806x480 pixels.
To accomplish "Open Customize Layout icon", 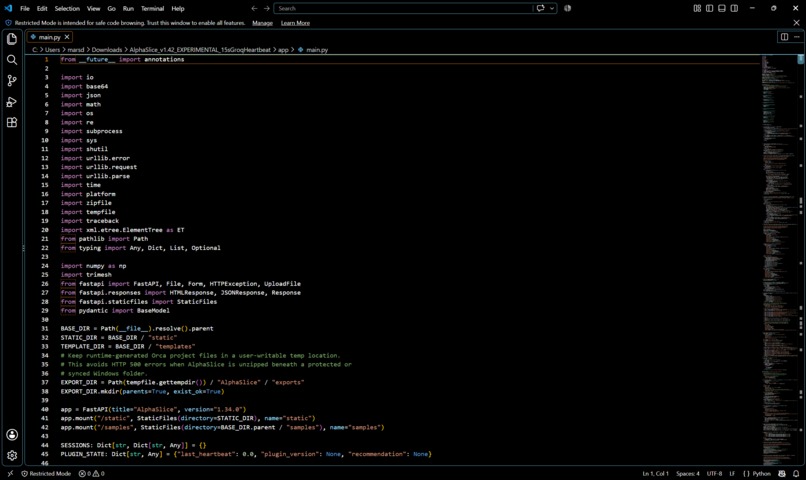I will click(697, 8).
